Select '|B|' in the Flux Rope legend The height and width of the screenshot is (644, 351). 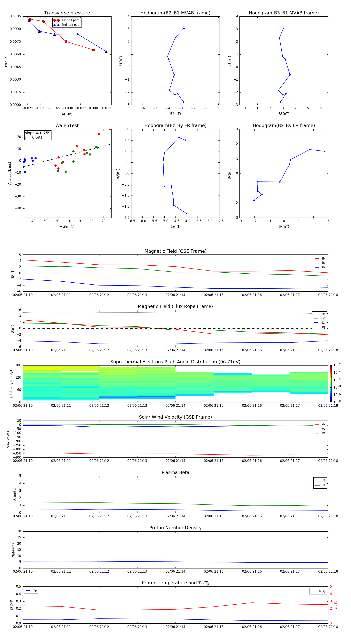[x=320, y=327]
